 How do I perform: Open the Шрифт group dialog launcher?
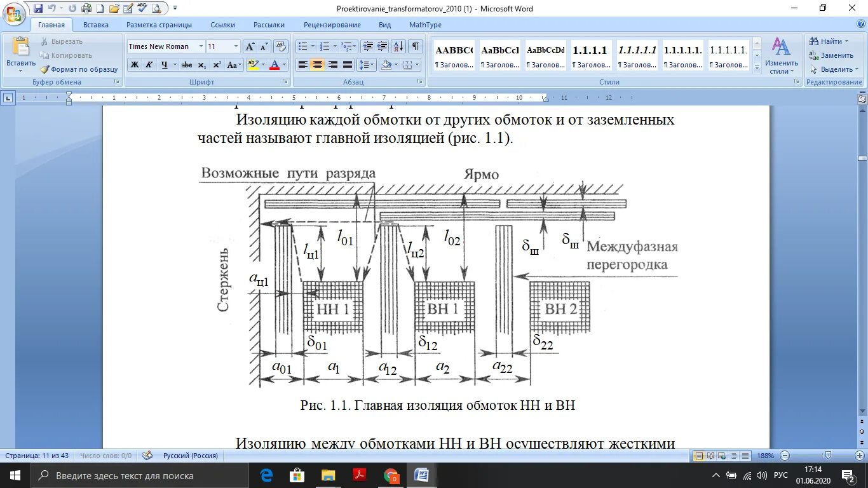(x=285, y=82)
